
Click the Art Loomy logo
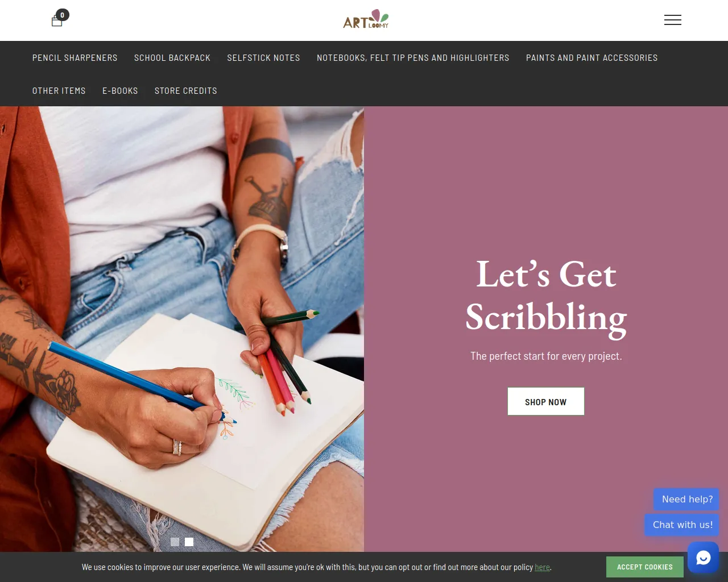point(366,19)
